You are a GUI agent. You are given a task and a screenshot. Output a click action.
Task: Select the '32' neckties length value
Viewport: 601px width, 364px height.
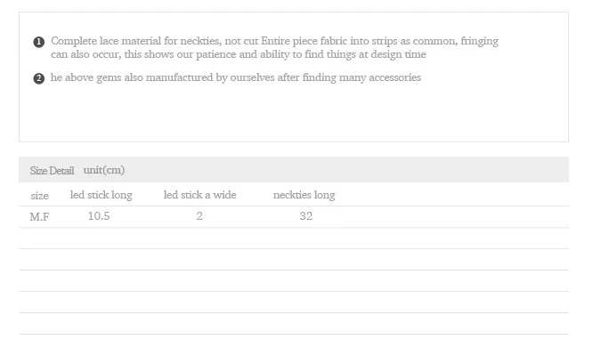click(x=305, y=216)
